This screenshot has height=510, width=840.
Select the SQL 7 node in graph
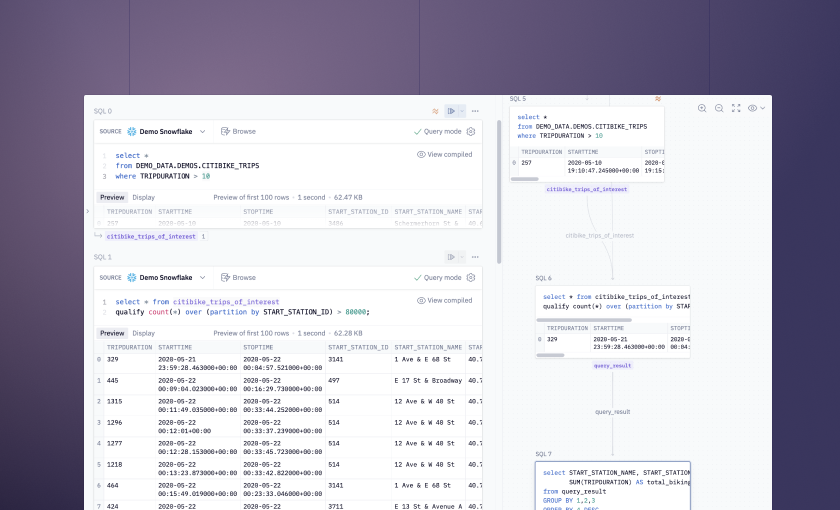tap(612, 485)
